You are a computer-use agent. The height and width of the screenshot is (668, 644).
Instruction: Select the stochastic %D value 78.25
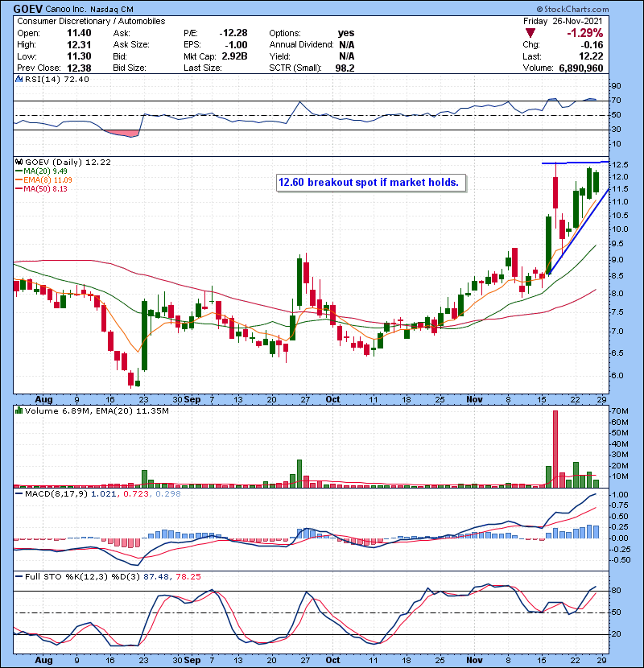click(x=188, y=577)
